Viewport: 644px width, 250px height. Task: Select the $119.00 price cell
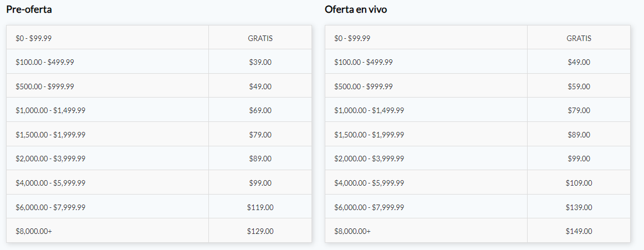260,207
